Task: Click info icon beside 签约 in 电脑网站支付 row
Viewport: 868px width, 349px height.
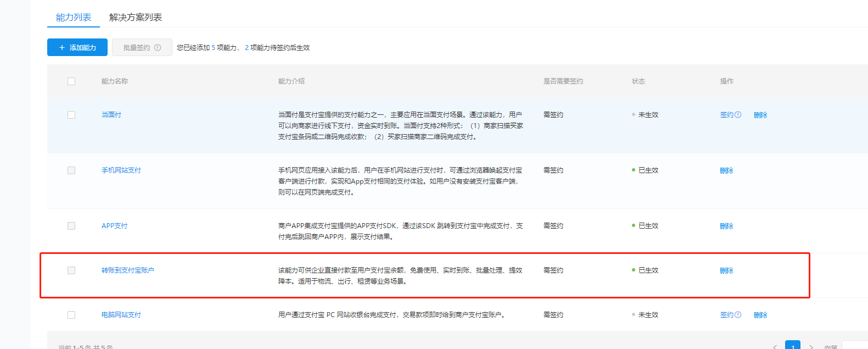Action: pos(738,315)
